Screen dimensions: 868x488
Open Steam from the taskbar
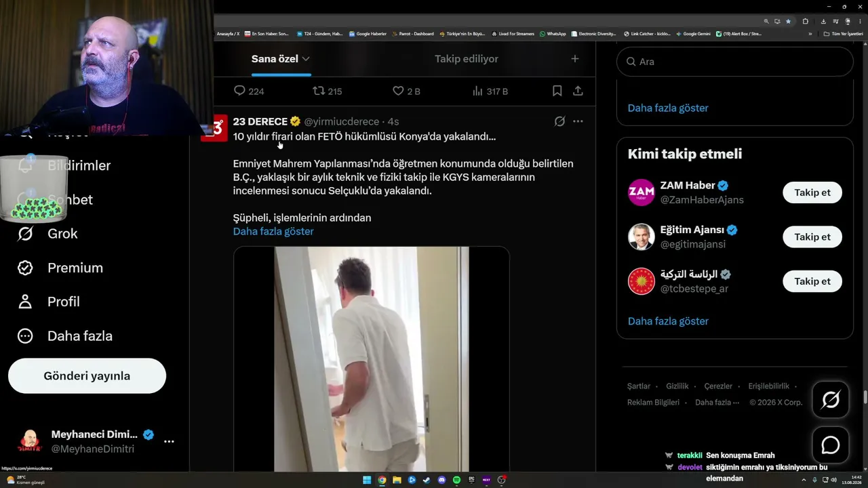[x=427, y=480]
